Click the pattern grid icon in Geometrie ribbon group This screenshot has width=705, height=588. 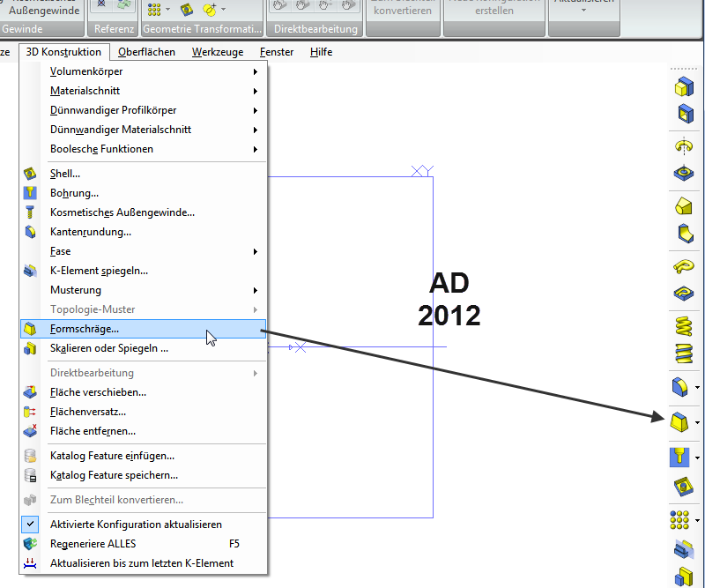click(x=154, y=9)
